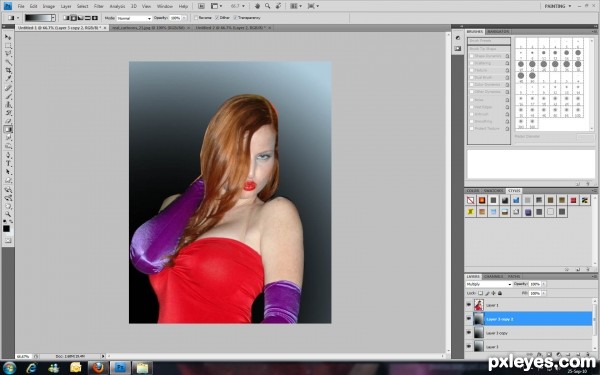The width and height of the screenshot is (600, 375).
Task: Switch to the real_cartoons jpg document tab
Action: pyautogui.click(x=150, y=28)
